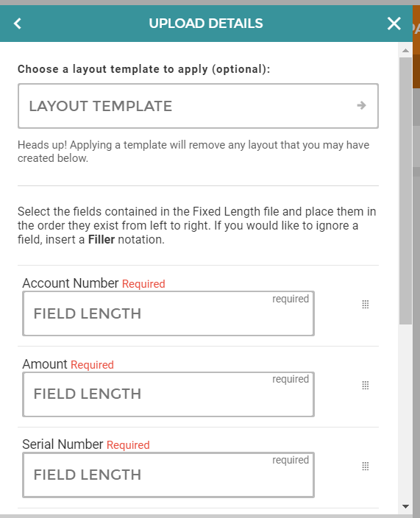The height and width of the screenshot is (518, 420).
Task: Click the Account Number label
Action: (x=71, y=283)
